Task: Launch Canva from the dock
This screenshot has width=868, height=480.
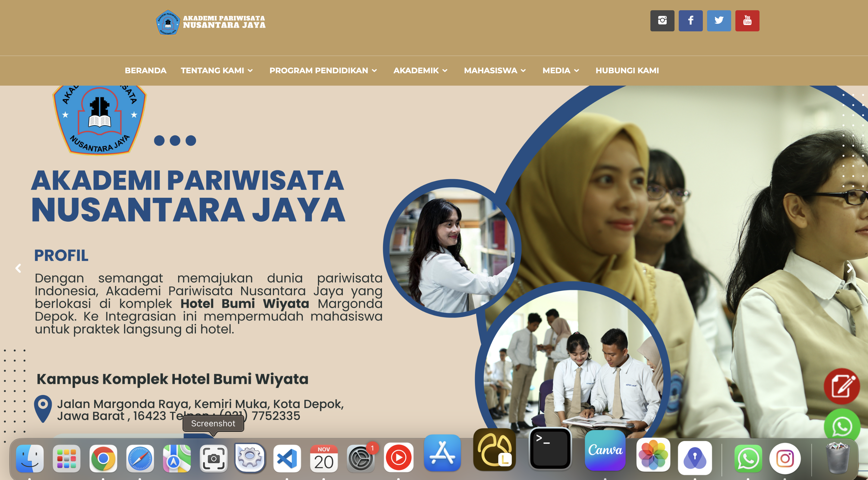Action: point(605,451)
